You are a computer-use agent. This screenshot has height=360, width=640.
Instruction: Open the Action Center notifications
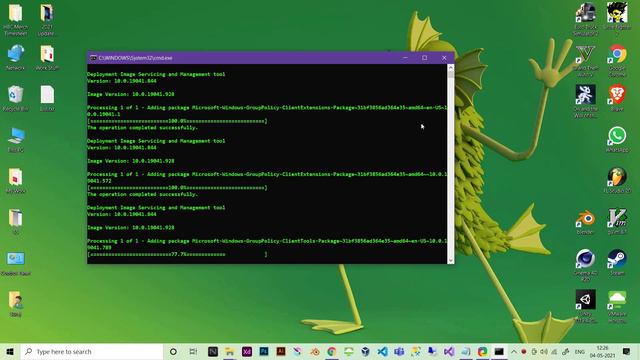click(x=627, y=351)
